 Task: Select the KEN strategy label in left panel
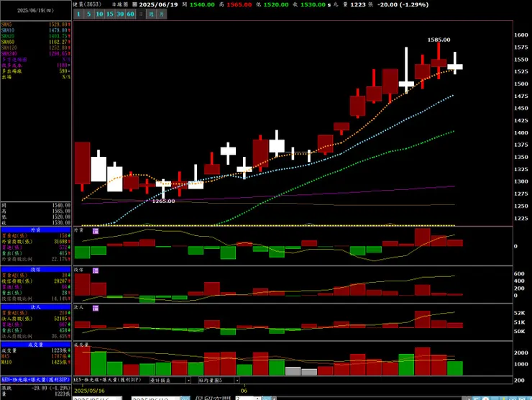(x=36, y=380)
